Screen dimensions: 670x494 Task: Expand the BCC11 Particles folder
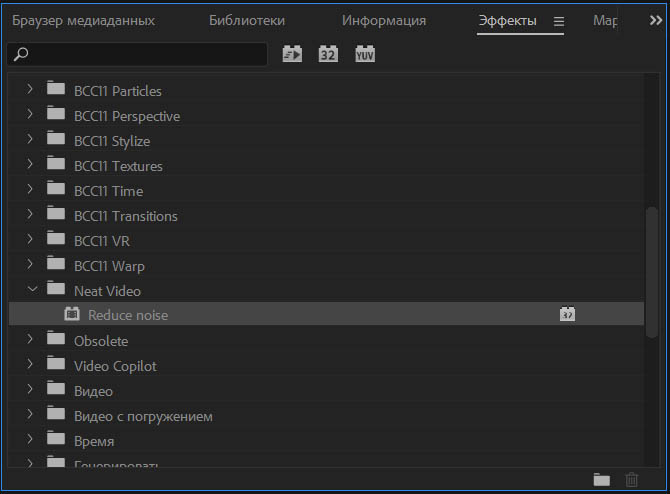tap(29, 89)
